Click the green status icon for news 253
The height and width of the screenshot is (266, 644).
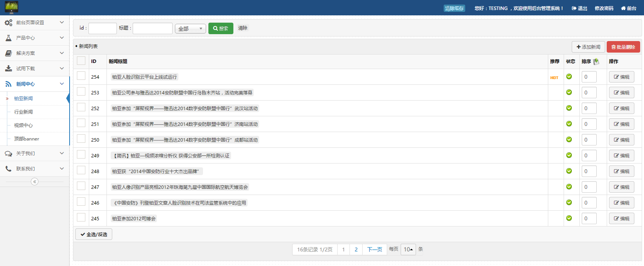click(569, 92)
